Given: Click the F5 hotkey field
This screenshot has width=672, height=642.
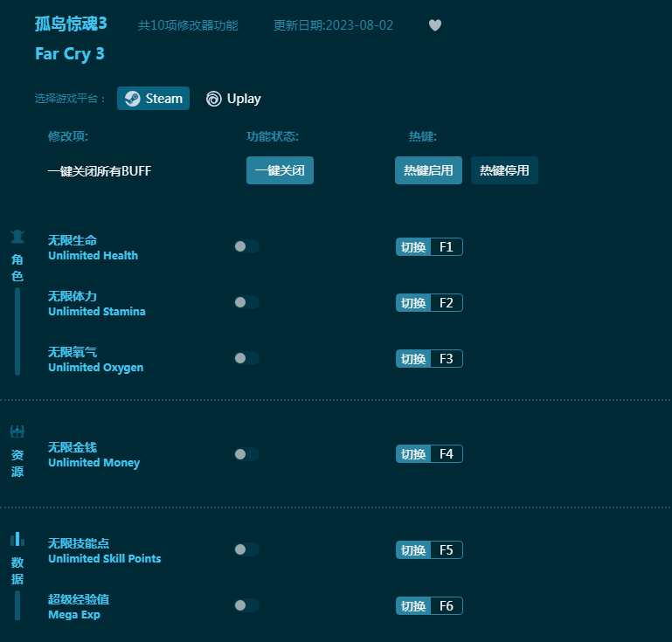Looking at the screenshot, I should (447, 550).
